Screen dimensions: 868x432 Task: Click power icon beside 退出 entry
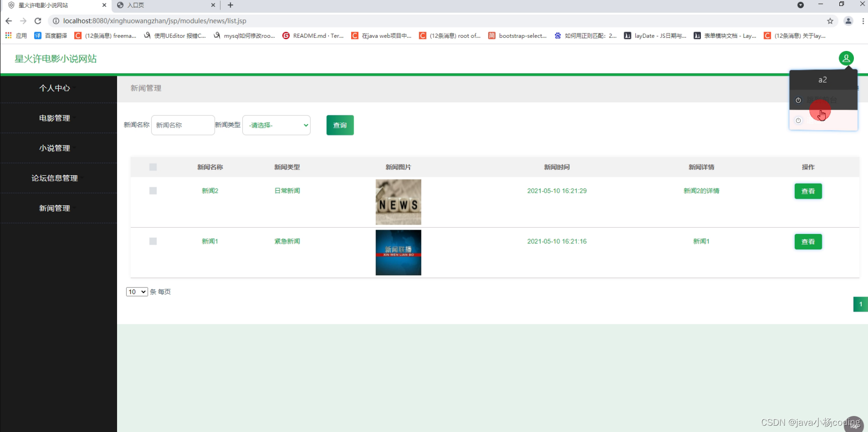(x=798, y=120)
